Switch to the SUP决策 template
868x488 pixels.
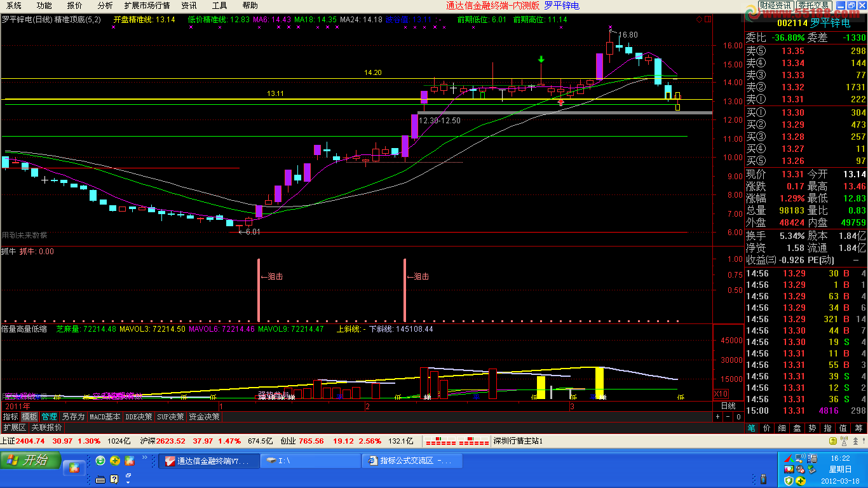pos(172,417)
